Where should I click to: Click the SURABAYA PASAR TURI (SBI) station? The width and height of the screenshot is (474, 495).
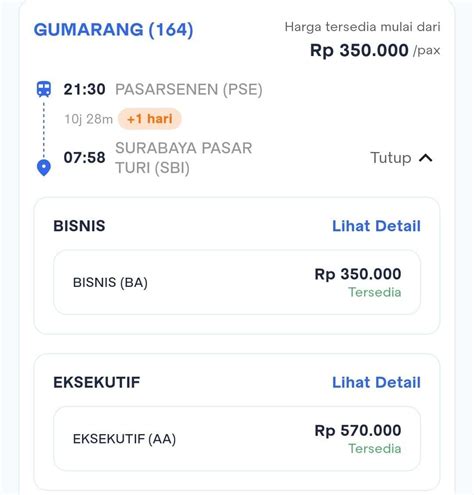point(183,158)
